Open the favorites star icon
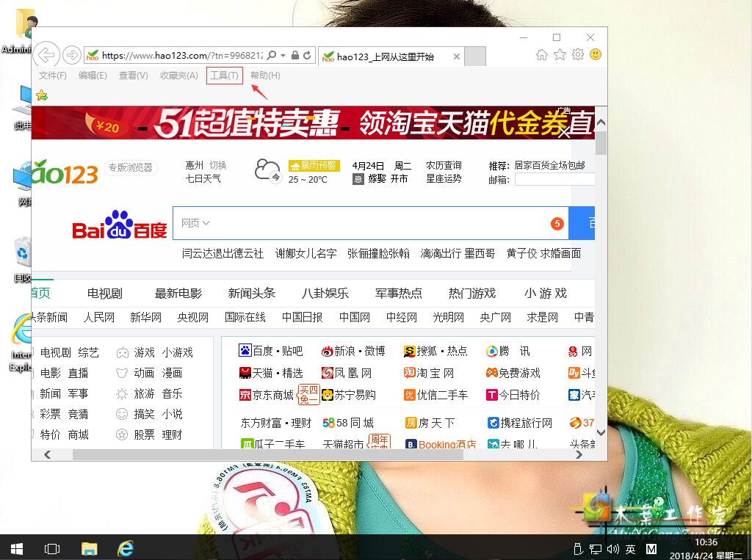The width and height of the screenshot is (752, 560). [560, 54]
